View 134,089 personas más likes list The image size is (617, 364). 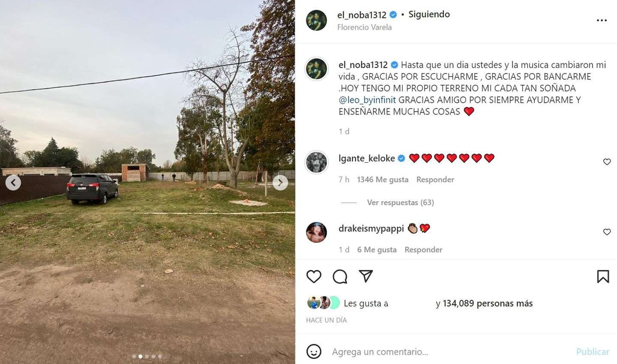pos(488,304)
